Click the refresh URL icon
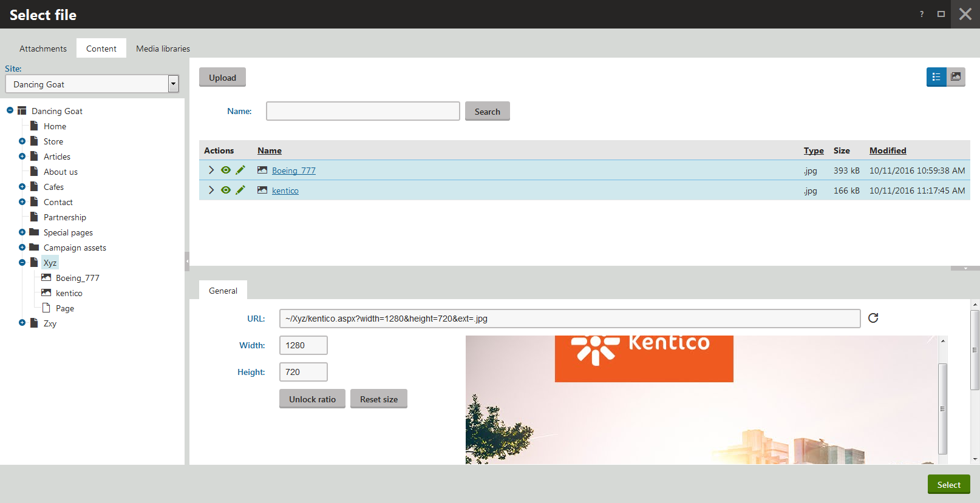Screen dimensions: 980x503 (873, 318)
